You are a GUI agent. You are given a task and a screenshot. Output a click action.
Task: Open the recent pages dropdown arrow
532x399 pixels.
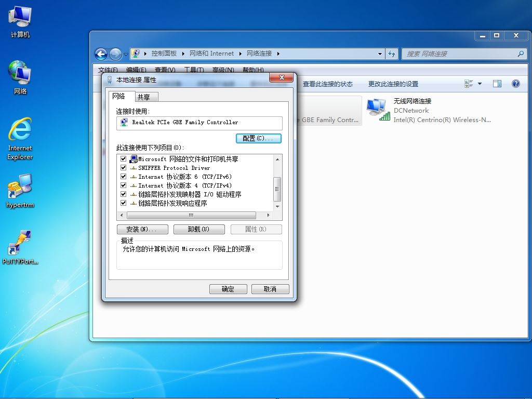pos(126,54)
